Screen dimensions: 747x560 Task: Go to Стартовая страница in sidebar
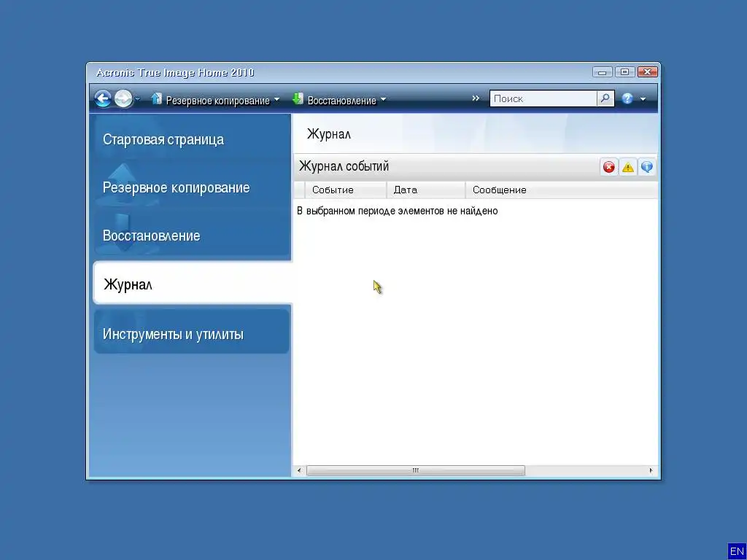(x=192, y=139)
